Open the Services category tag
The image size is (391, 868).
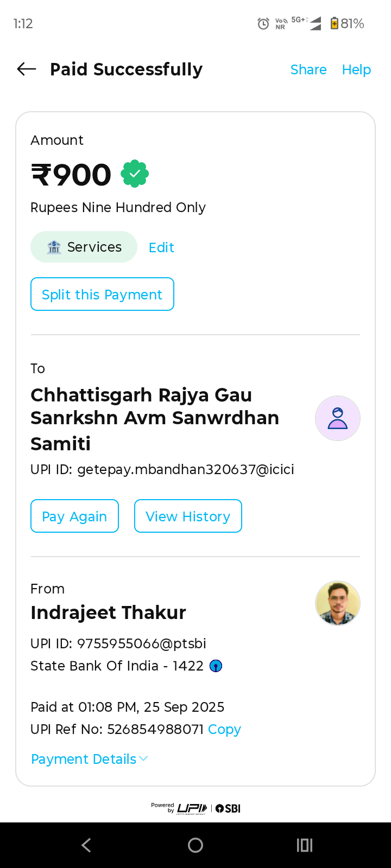click(x=84, y=247)
